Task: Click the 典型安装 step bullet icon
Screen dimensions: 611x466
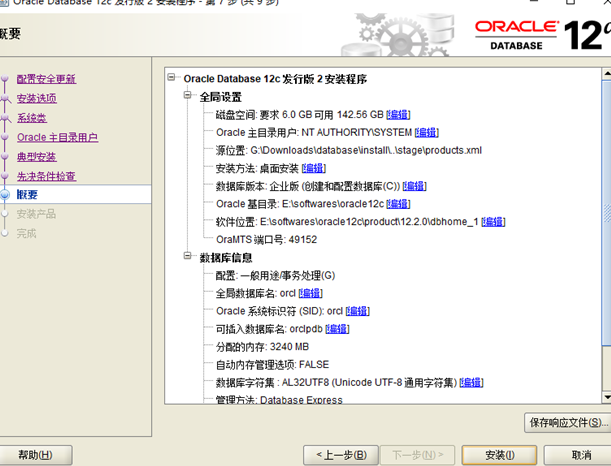Action: (x=5, y=157)
